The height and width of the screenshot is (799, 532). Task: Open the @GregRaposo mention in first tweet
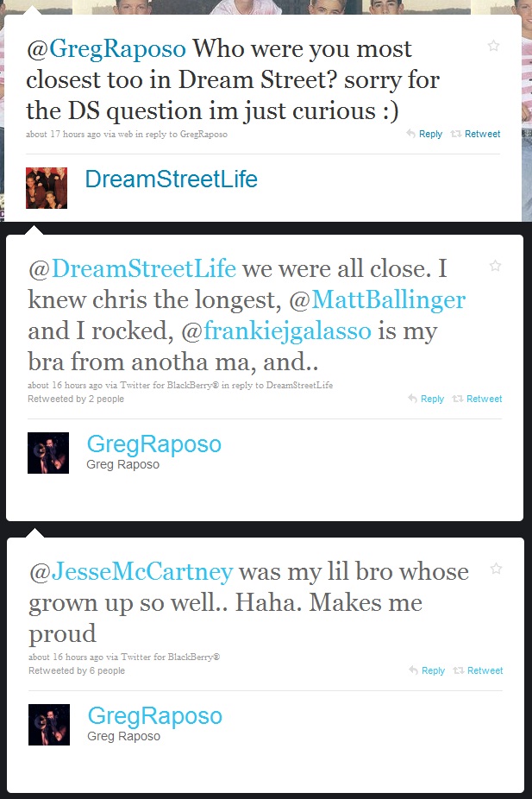tap(106, 49)
